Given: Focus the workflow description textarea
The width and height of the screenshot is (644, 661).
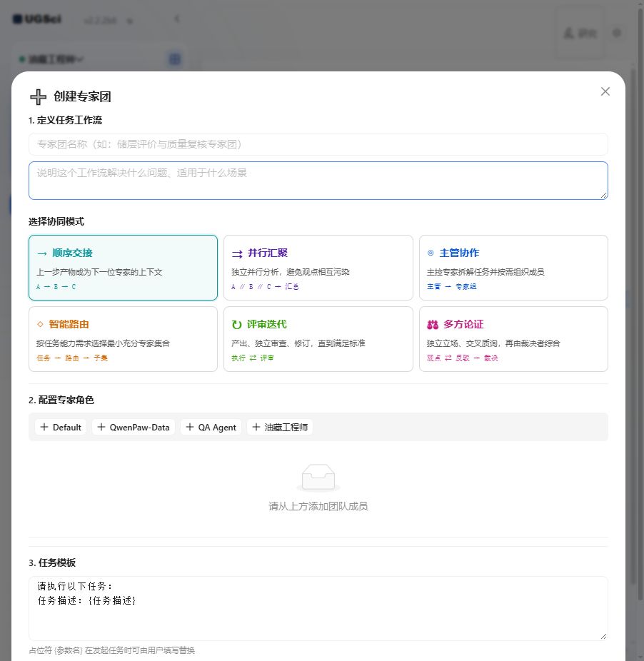Looking at the screenshot, I should click(x=318, y=181).
